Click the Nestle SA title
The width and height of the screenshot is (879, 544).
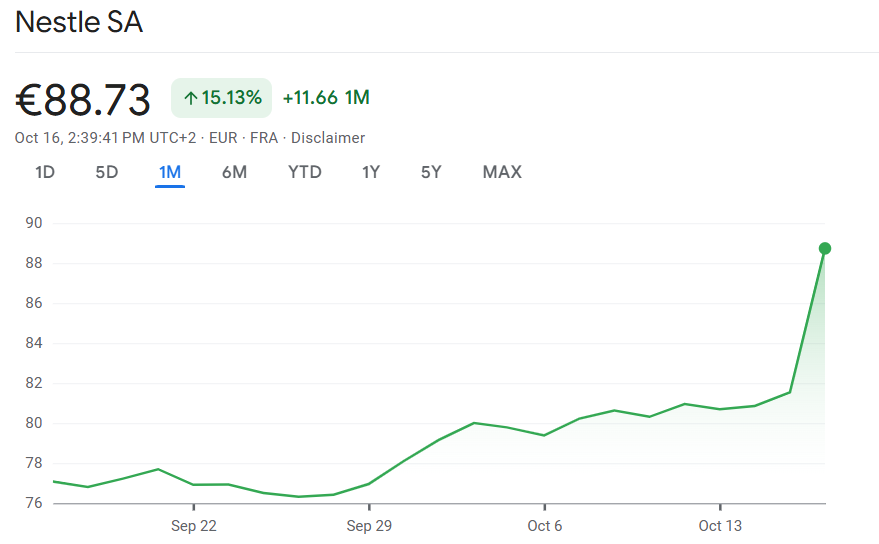[x=79, y=22]
